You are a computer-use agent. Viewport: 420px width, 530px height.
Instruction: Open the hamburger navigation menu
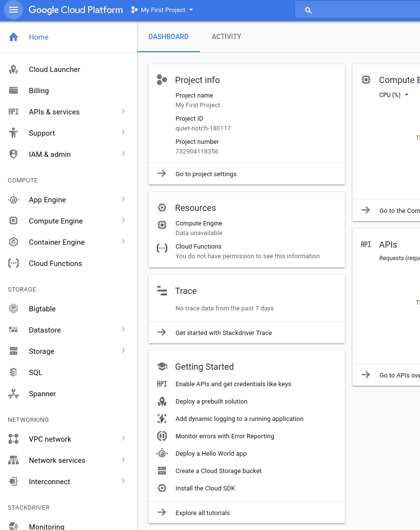(x=14, y=10)
